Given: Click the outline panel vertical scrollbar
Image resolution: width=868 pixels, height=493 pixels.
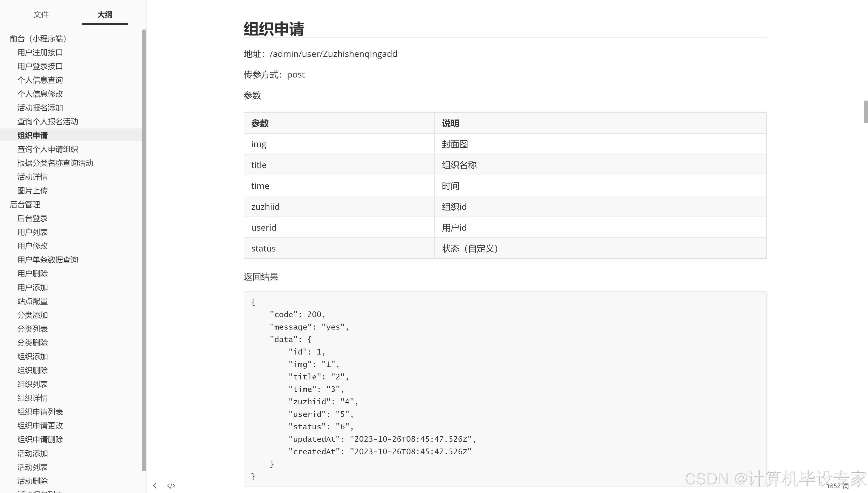Looking at the screenshot, I should pos(144,250).
